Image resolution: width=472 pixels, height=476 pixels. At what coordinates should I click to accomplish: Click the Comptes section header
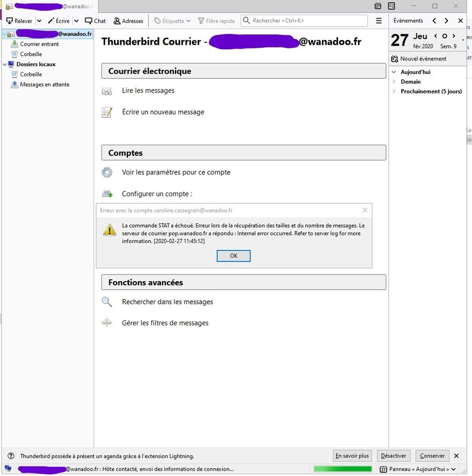point(244,152)
